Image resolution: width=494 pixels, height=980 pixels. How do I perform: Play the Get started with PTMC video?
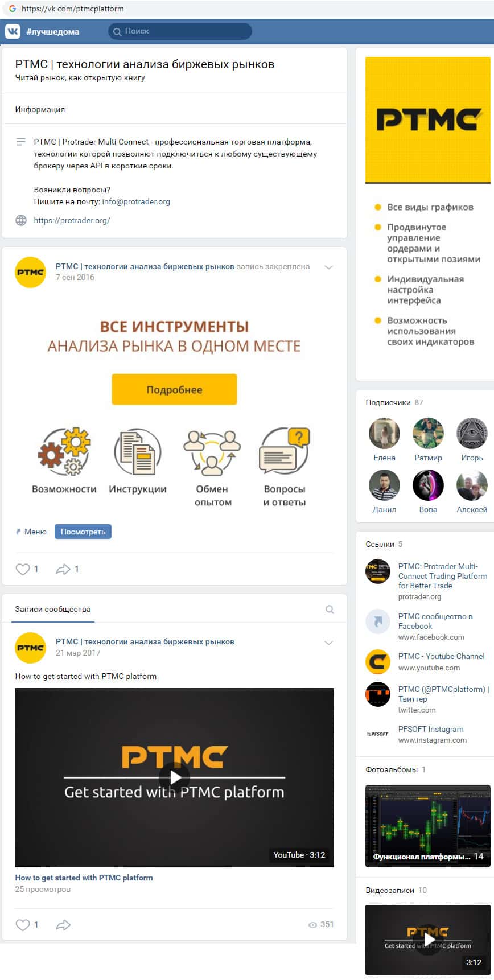(174, 777)
